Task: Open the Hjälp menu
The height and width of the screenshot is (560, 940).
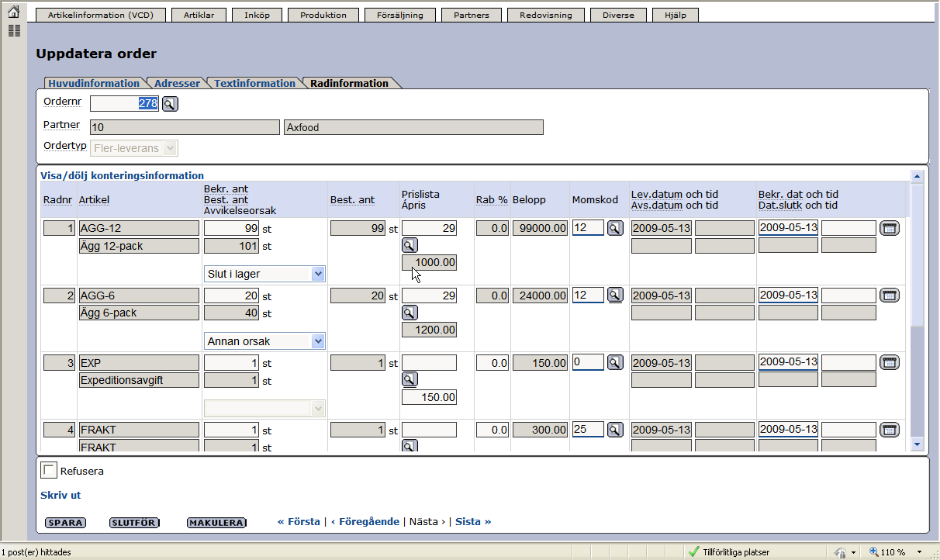Action: [x=676, y=15]
